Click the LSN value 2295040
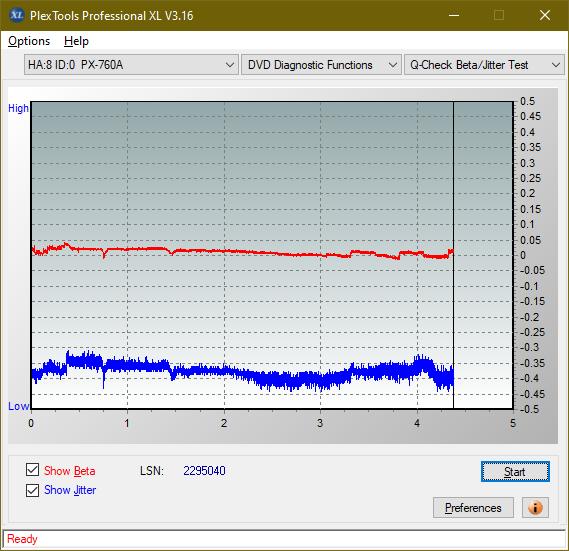Viewport: 569px width, 551px height. (204, 471)
